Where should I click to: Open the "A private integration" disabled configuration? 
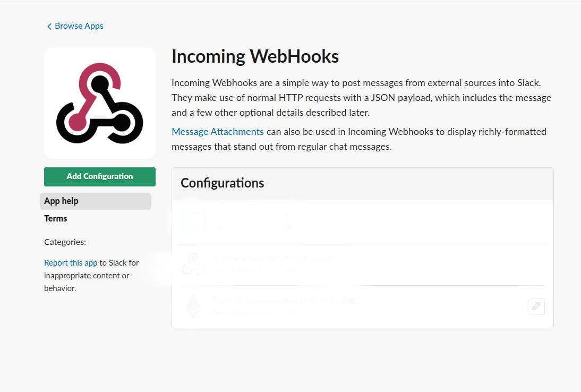[273, 258]
